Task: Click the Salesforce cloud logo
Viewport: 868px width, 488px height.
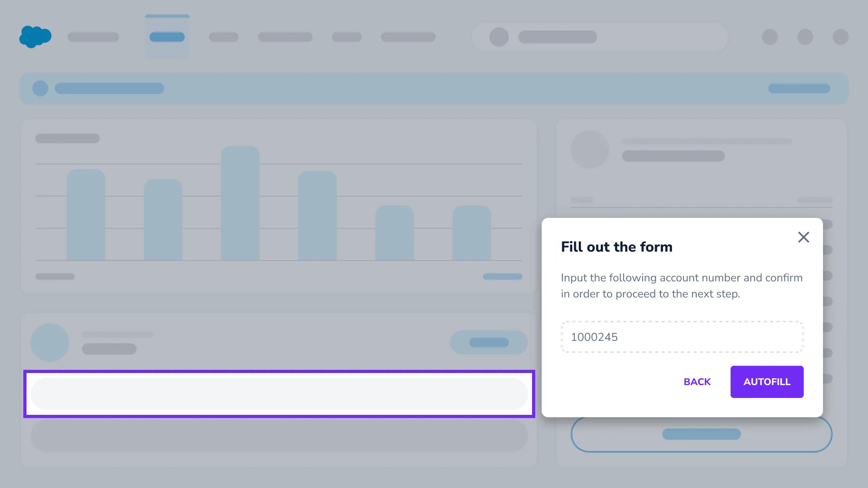Action: pos(35,37)
